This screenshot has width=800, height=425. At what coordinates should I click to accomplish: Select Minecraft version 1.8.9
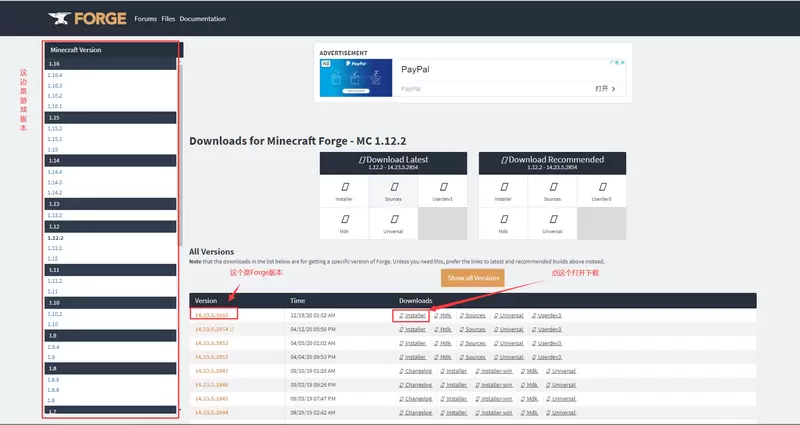pos(53,380)
